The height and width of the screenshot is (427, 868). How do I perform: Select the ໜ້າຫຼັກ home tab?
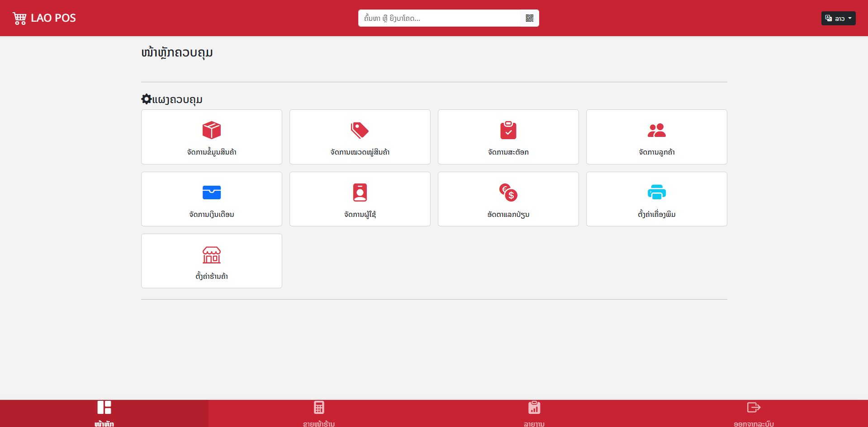[x=104, y=413]
